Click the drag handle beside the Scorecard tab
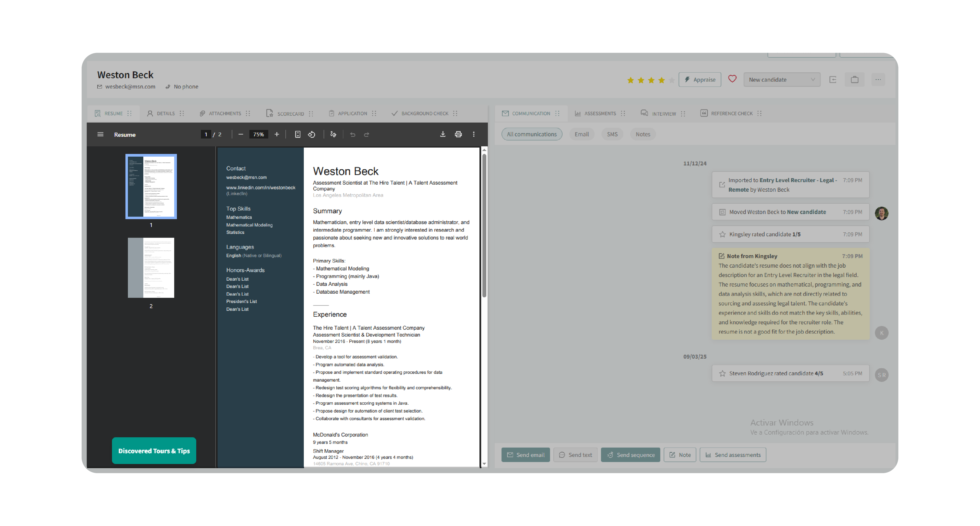 coord(311,113)
